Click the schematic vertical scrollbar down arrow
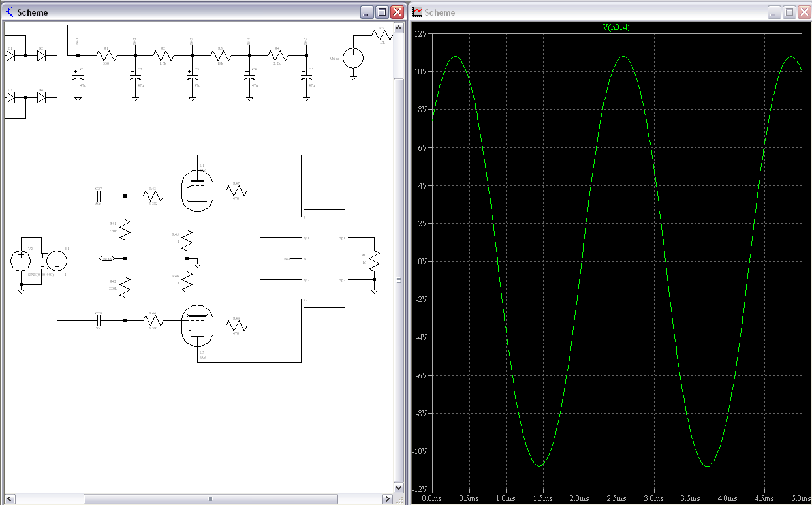 (x=399, y=487)
